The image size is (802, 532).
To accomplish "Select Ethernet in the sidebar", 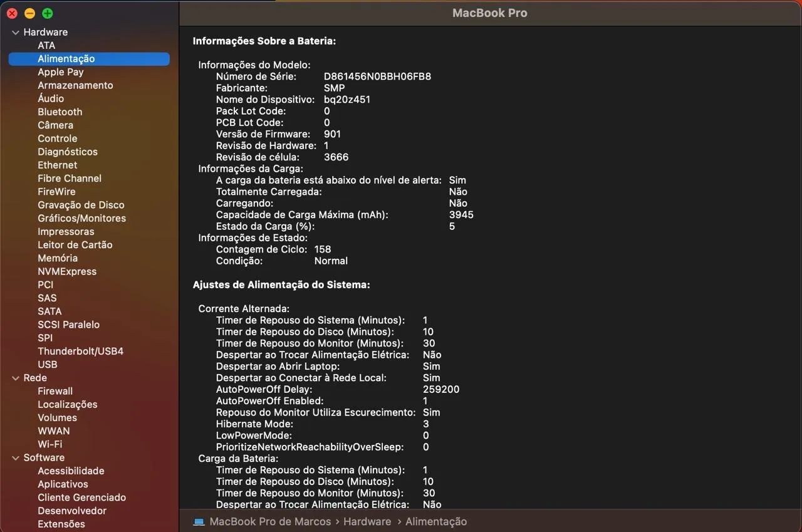I will (58, 165).
